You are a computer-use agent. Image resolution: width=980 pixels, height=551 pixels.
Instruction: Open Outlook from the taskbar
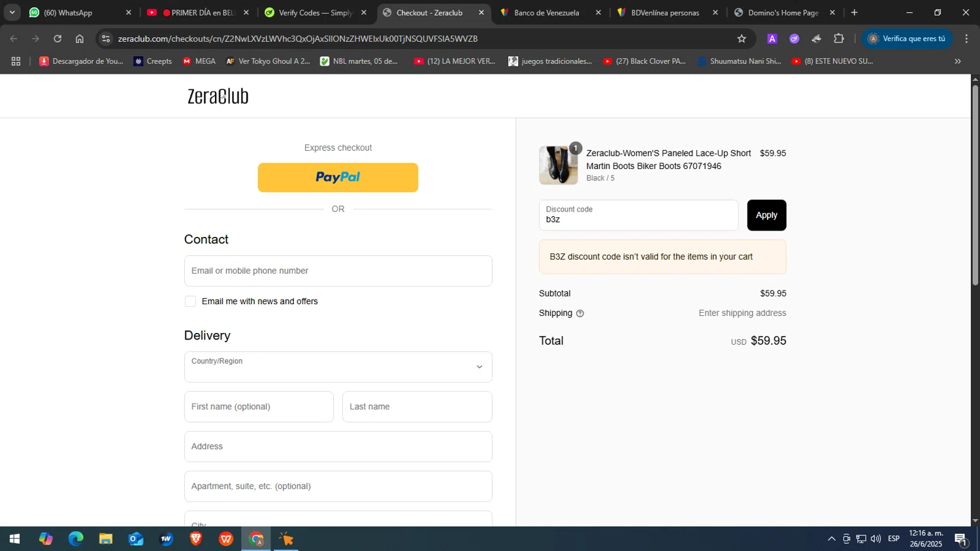click(x=136, y=539)
